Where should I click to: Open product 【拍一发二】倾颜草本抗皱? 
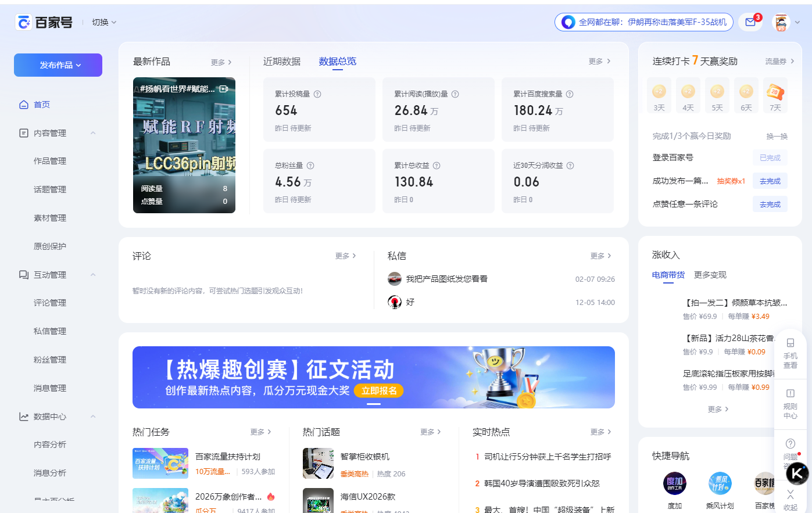pyautogui.click(x=736, y=303)
